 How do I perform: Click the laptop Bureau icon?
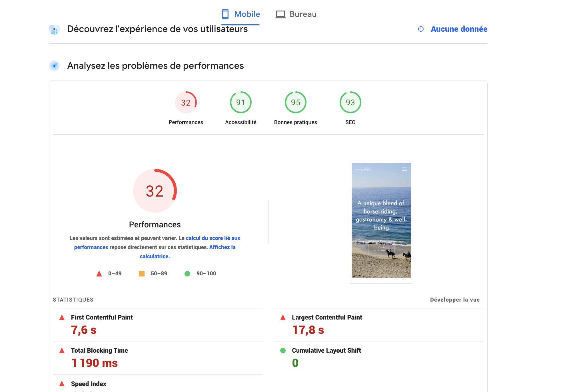pos(280,14)
